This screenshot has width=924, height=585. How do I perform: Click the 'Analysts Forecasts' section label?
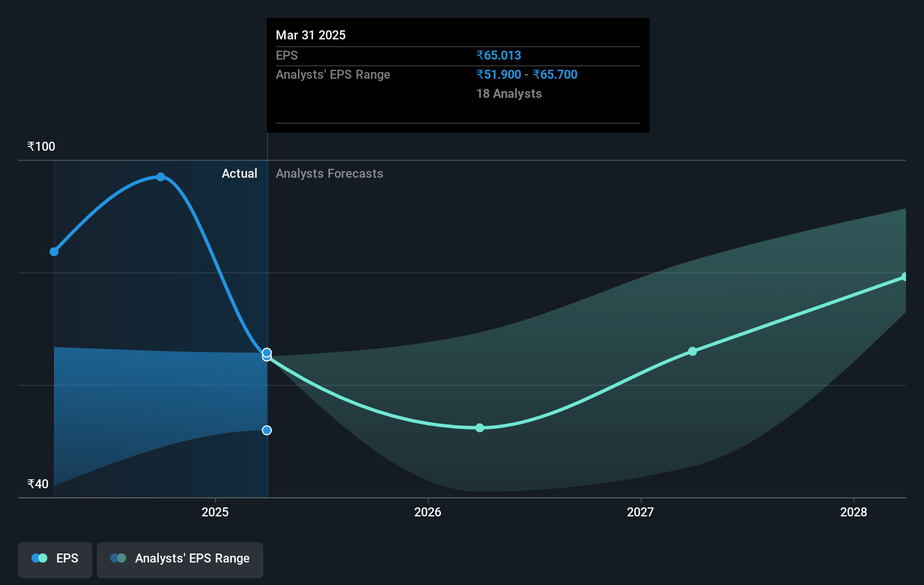click(x=329, y=173)
